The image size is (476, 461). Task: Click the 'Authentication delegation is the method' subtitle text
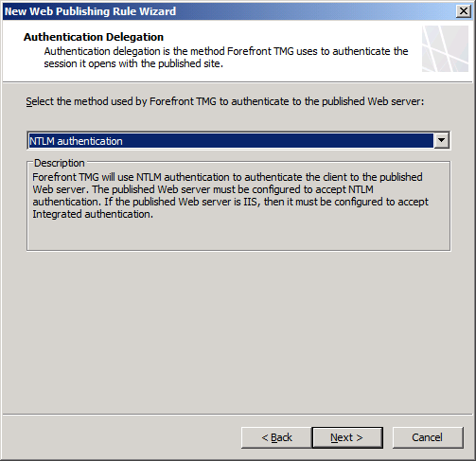coord(226,51)
